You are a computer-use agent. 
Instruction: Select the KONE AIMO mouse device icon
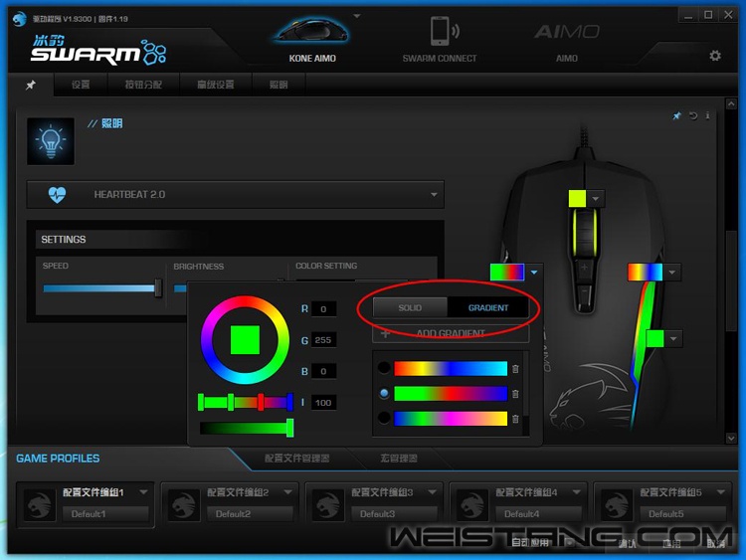pyautogui.click(x=311, y=32)
